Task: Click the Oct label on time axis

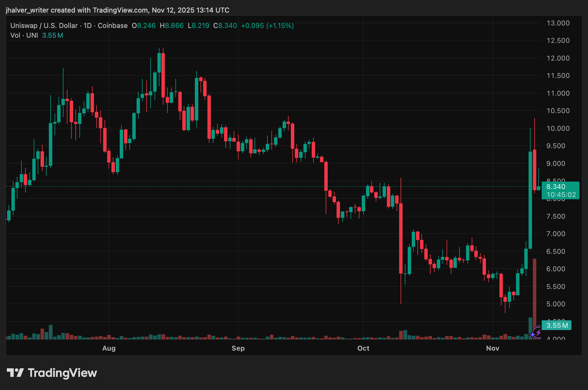Action: (363, 348)
